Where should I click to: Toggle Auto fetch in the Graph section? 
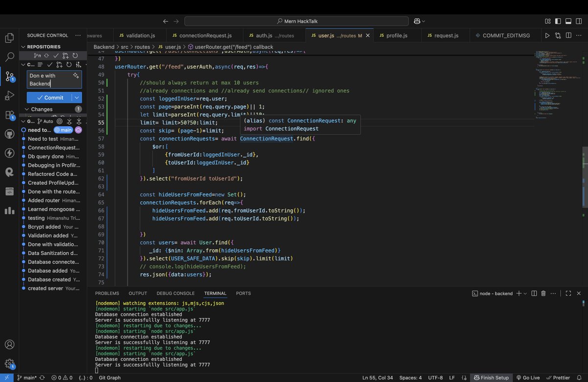pyautogui.click(x=45, y=121)
